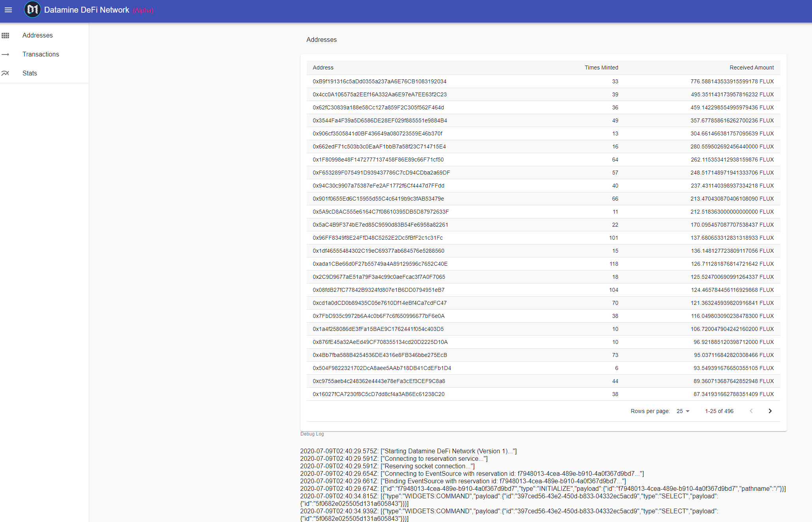Select address 0x16027fCA7230f8C5cD7dd8cf4a3AB6Ec61238C20
812x522 pixels.
pos(379,394)
